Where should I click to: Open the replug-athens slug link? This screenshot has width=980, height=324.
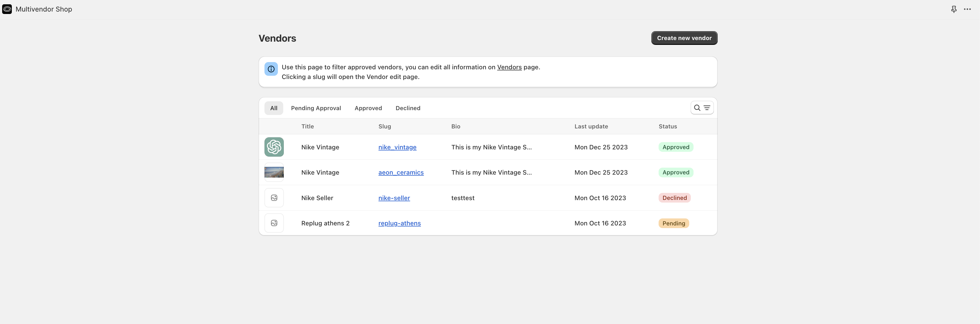click(x=400, y=223)
